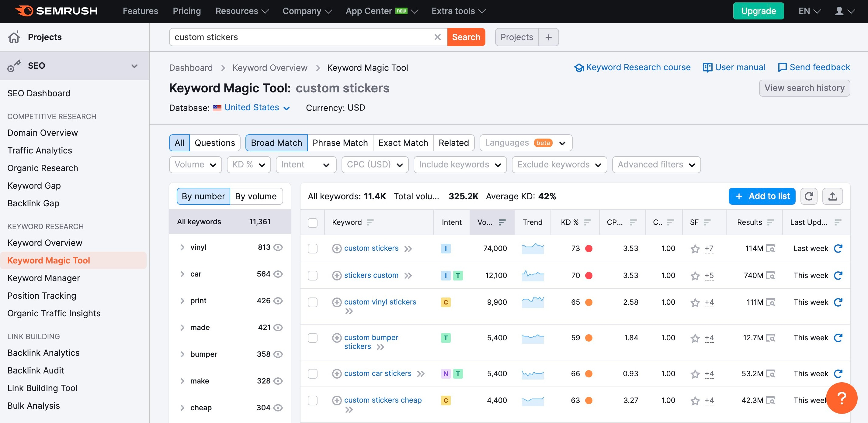Screen dimensions: 868x423
Task: Toggle eye visibility for 'vinyl' group
Action: point(278,247)
